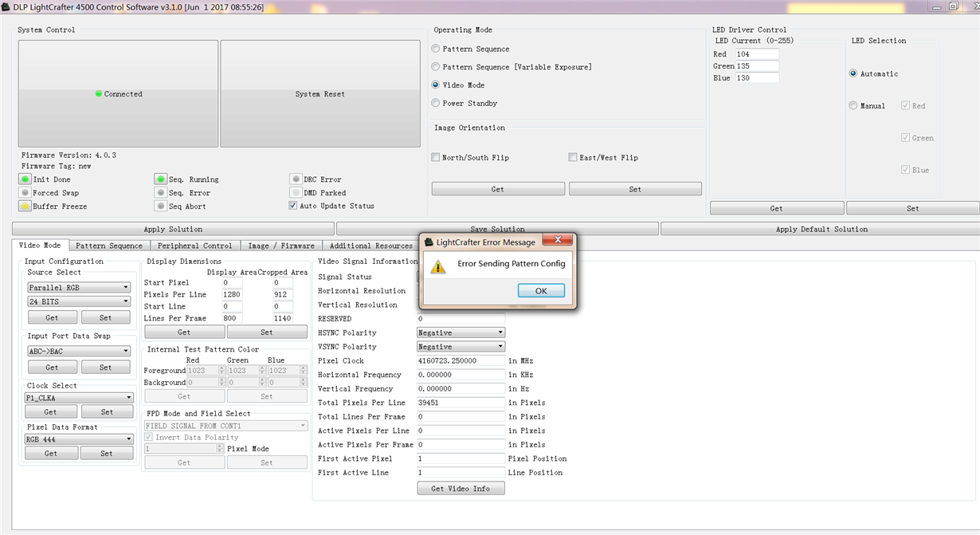Image resolution: width=980 pixels, height=535 pixels.
Task: Click the Green LED current field
Action: (x=757, y=66)
